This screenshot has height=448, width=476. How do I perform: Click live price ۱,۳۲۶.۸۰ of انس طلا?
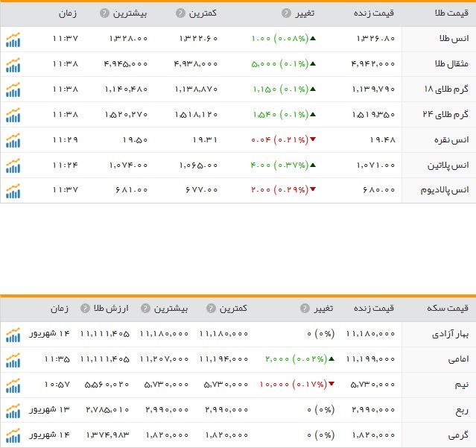click(375, 39)
